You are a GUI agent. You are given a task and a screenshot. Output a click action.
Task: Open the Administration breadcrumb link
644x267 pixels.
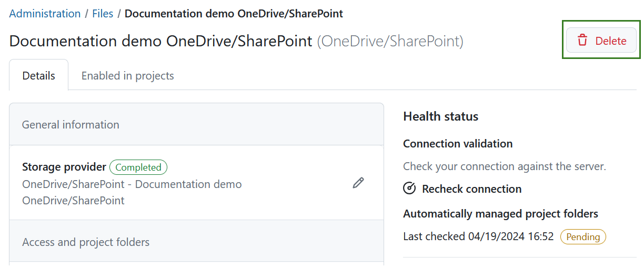tap(45, 14)
